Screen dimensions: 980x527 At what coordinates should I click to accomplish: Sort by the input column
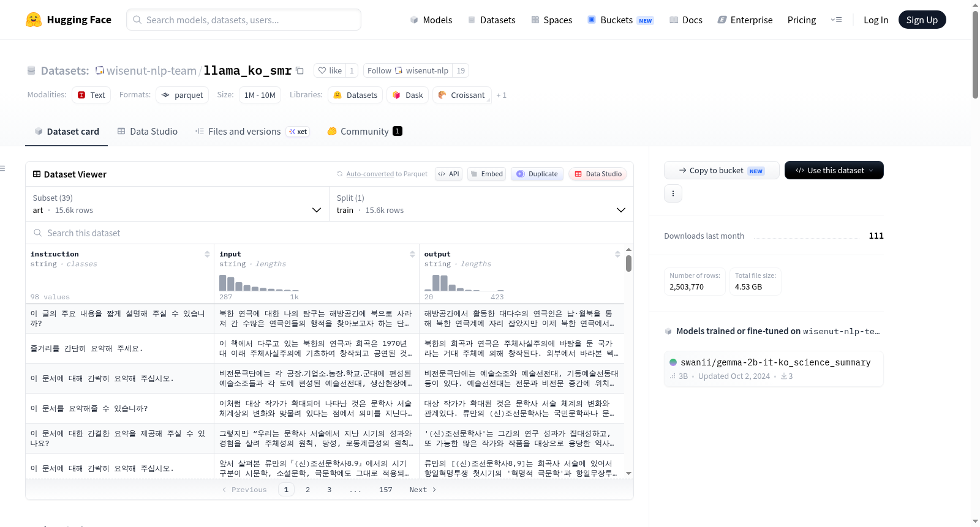(412, 254)
